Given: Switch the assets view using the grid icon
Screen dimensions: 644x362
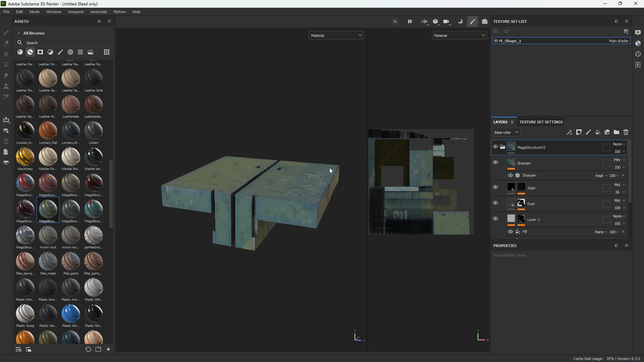Looking at the screenshot, I should pos(106,52).
